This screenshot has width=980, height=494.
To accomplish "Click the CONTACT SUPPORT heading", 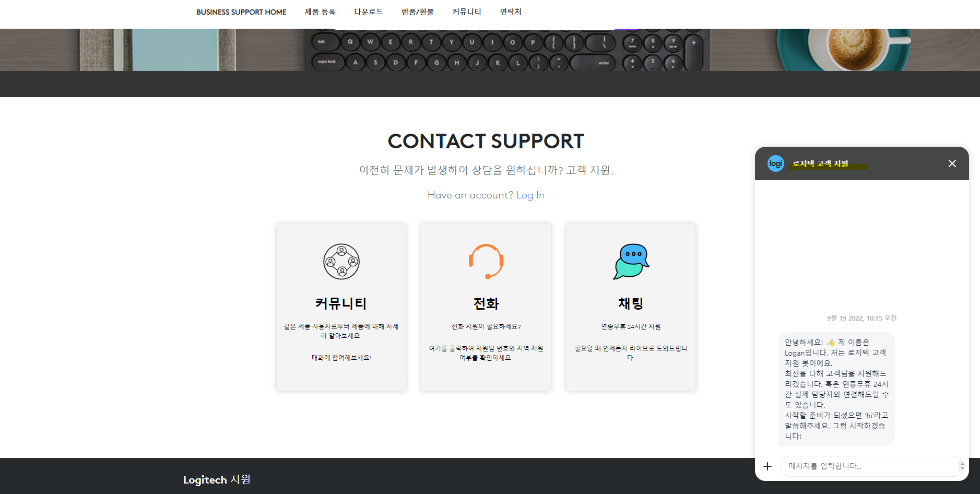I will coord(486,141).
